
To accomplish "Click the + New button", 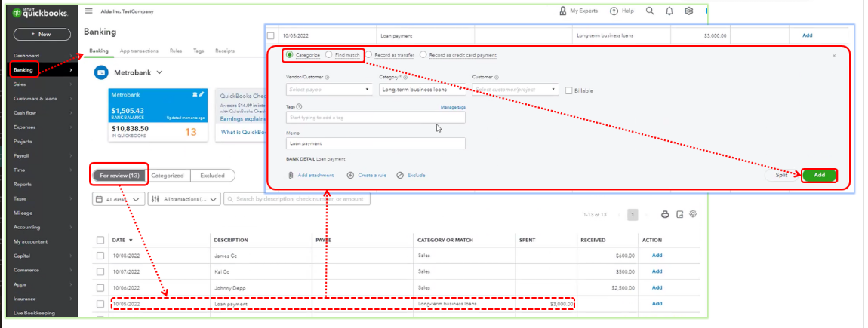I will pyautogui.click(x=42, y=34).
